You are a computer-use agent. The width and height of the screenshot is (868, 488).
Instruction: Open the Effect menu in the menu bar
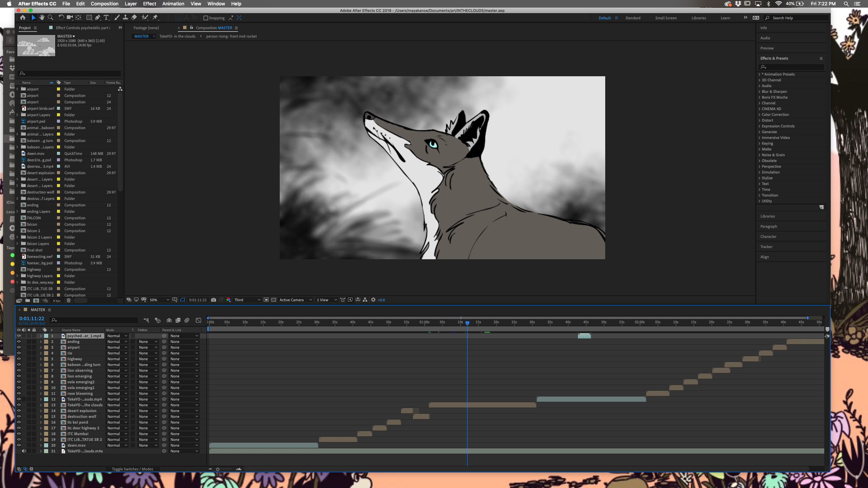point(149,4)
